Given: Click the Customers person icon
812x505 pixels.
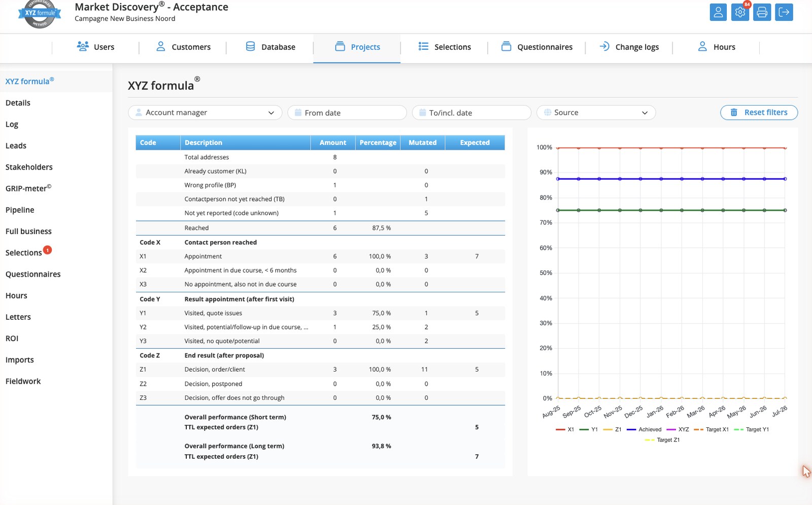Looking at the screenshot, I should tap(160, 46).
